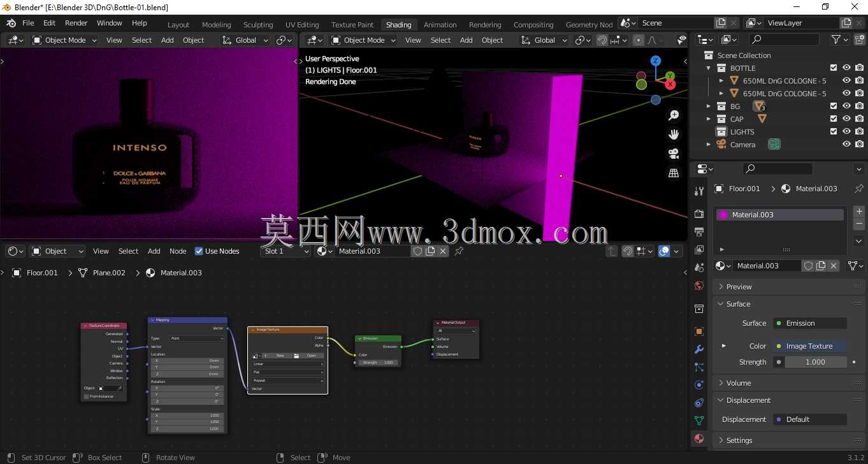Open the Render properties tab icon
The width and height of the screenshot is (868, 464).
[699, 214]
